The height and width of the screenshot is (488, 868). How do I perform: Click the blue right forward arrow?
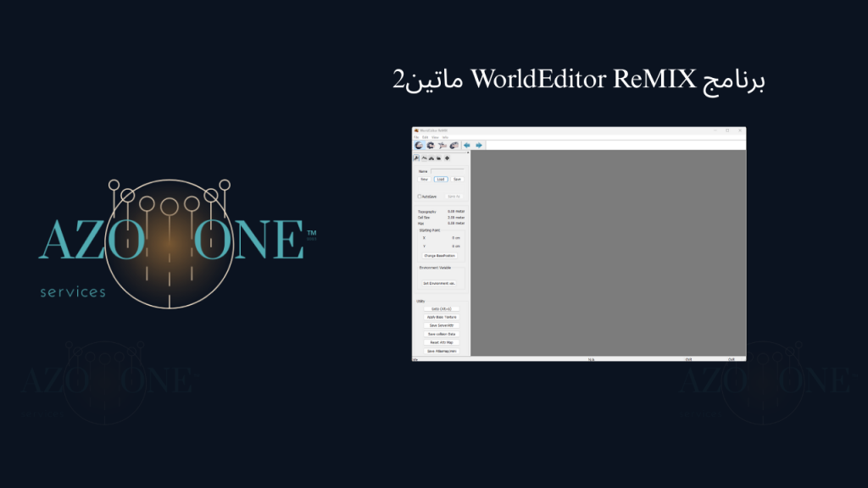pyautogui.click(x=479, y=145)
